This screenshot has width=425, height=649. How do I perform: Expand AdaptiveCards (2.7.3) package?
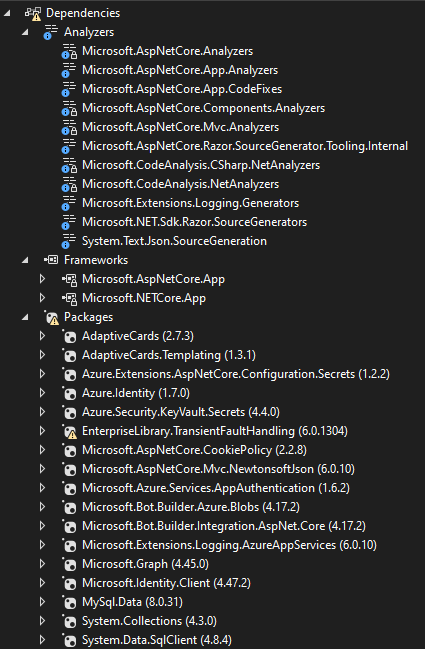[x=42, y=336]
